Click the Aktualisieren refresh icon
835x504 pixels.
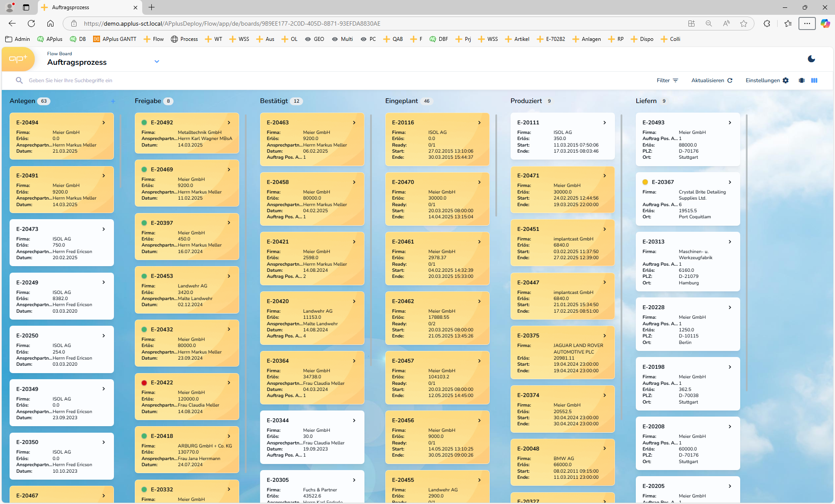pyautogui.click(x=730, y=80)
